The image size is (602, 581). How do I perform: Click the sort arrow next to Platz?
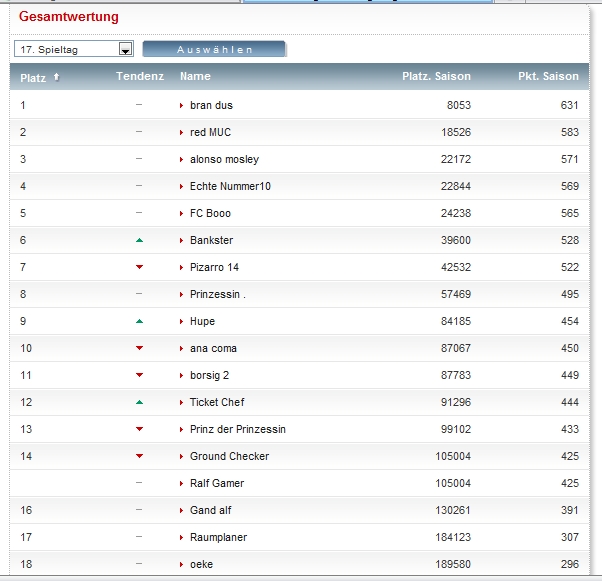(56, 77)
